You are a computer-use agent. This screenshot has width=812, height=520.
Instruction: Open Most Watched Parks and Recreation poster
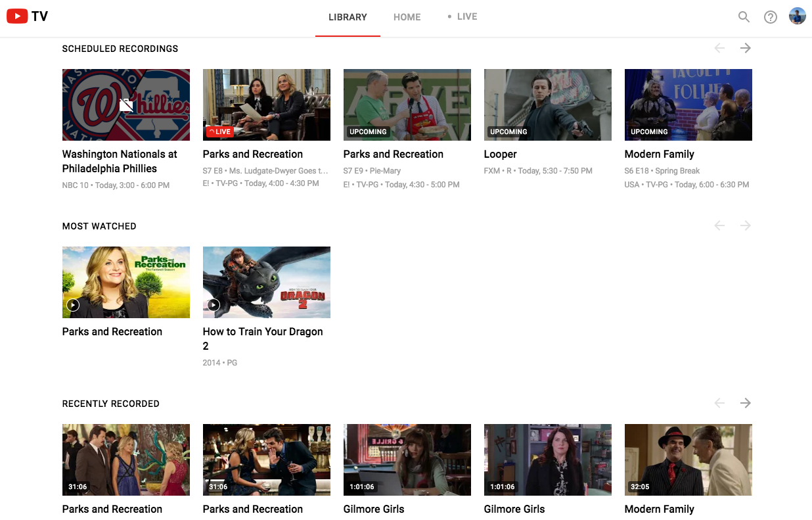coord(126,282)
